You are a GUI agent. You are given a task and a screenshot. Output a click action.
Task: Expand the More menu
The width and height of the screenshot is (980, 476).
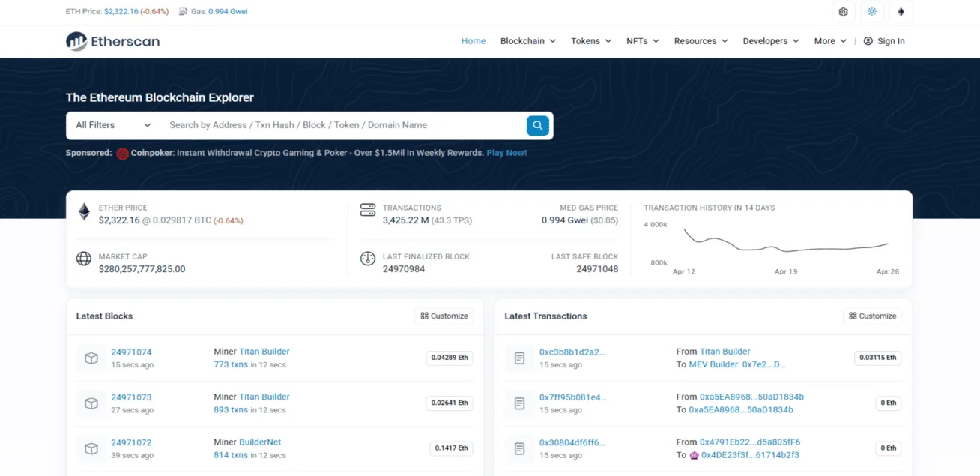point(830,41)
